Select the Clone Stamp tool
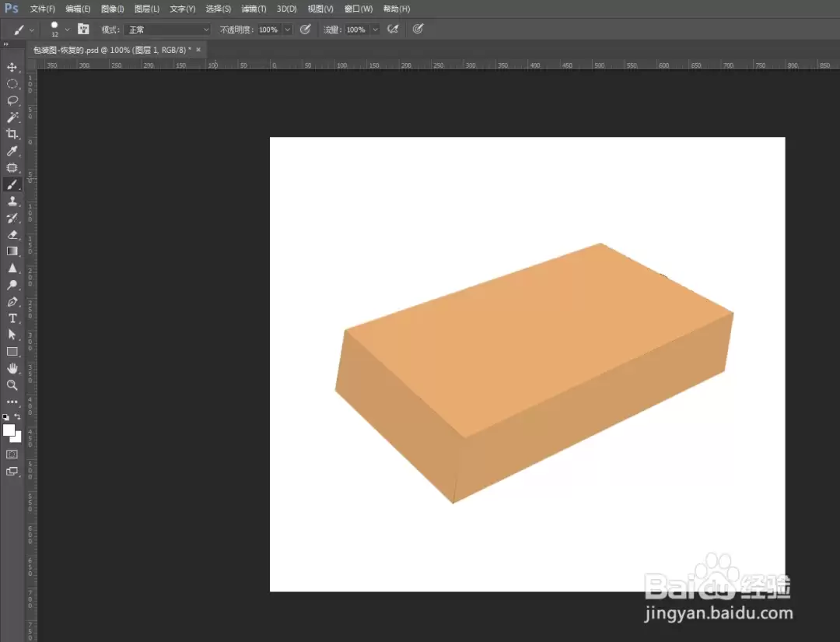The height and width of the screenshot is (642, 840). [x=12, y=202]
